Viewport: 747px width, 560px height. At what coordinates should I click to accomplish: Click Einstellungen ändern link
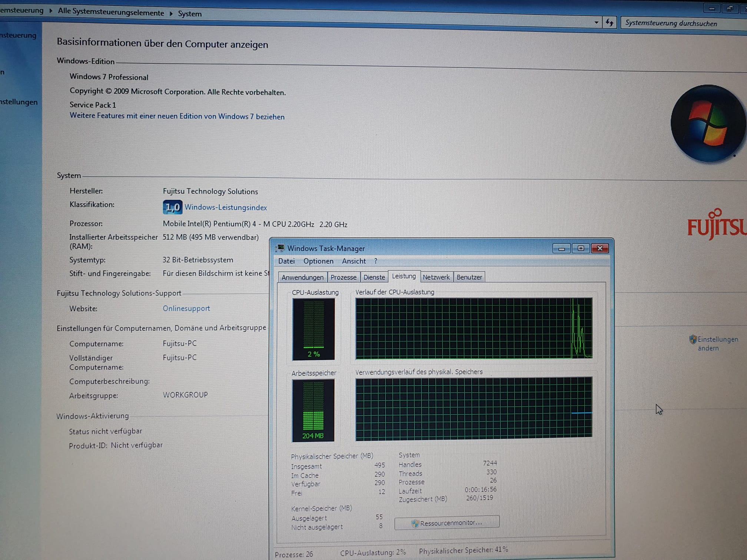[x=717, y=343]
